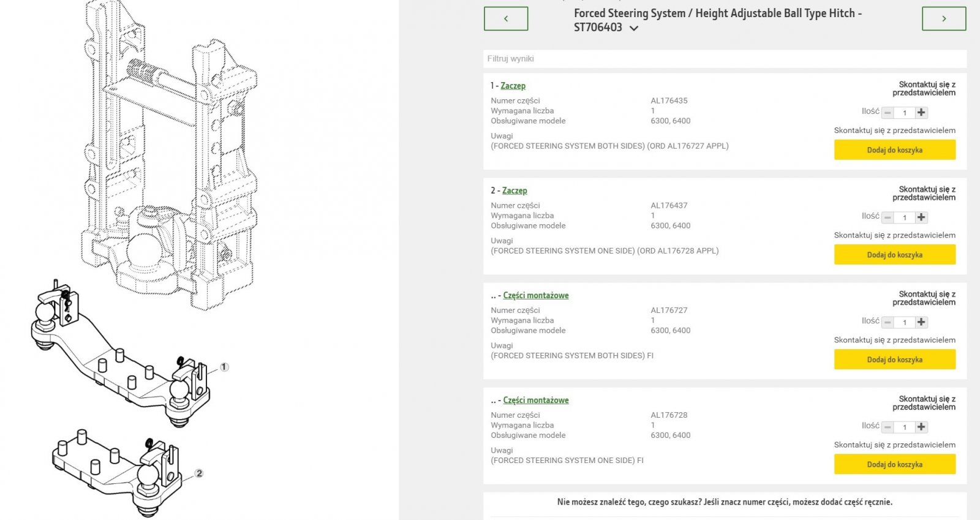980x520 pixels.
Task: Add part AL176435 to cart
Action: coord(894,150)
